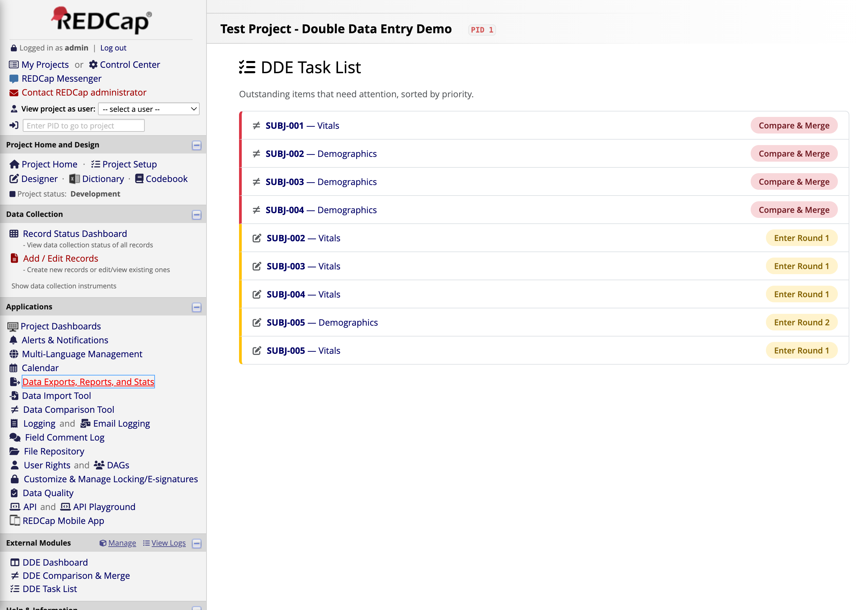The height and width of the screenshot is (610, 868).
Task: Click the Add / Edit Records file icon
Action: coord(14,258)
